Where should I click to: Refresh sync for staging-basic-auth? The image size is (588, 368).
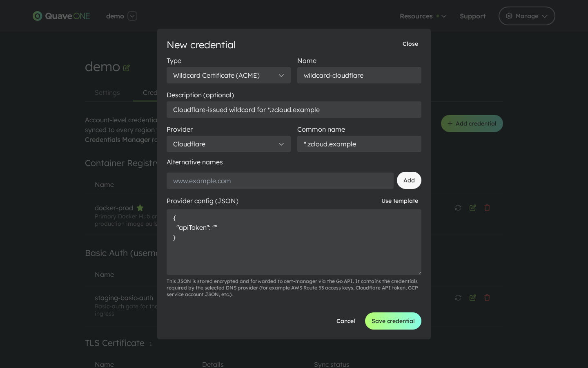[458, 298]
